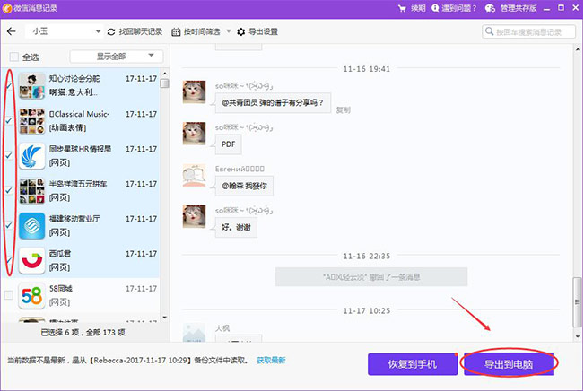Uncheck the Classical Music conversation checkbox
The width and height of the screenshot is (584, 392).
9,120
